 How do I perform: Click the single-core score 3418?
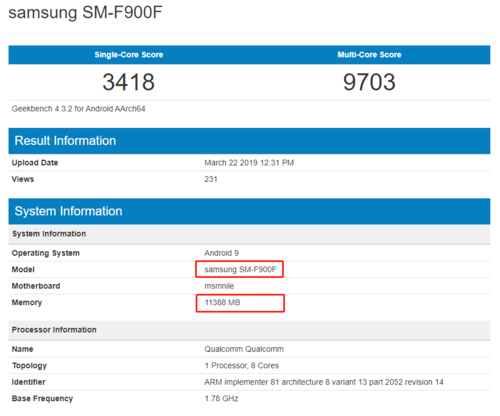129,82
